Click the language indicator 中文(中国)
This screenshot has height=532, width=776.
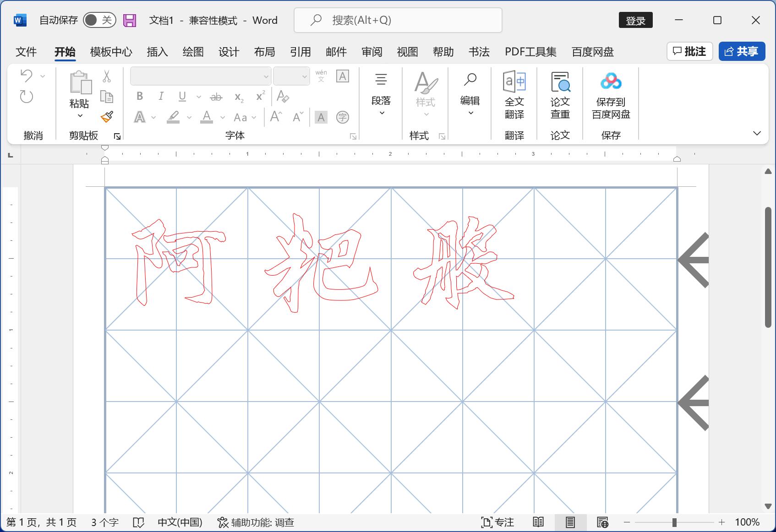(x=180, y=522)
